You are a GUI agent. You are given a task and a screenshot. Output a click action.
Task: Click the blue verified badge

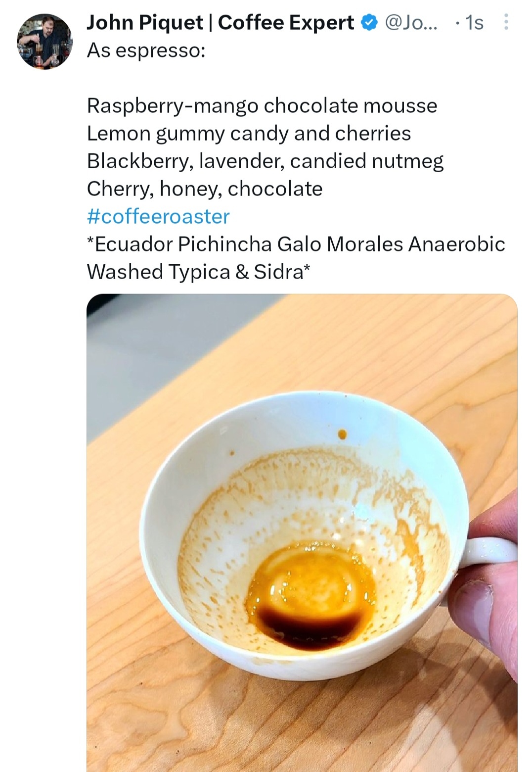[370, 23]
